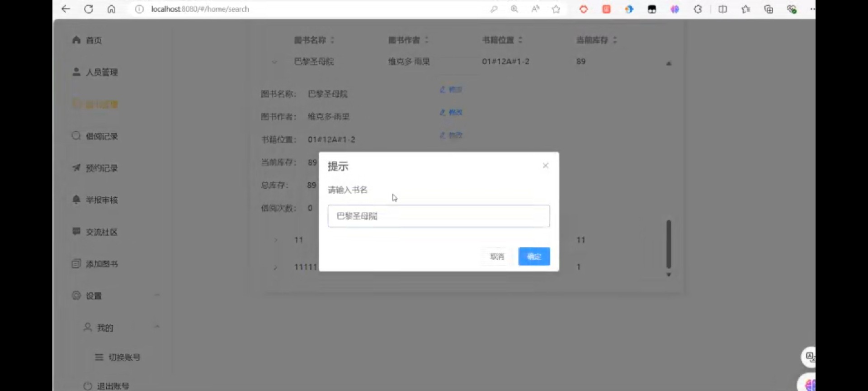Click the zoom magnifier icon in address bar
Image resolution: width=868 pixels, height=391 pixels.
click(x=514, y=9)
